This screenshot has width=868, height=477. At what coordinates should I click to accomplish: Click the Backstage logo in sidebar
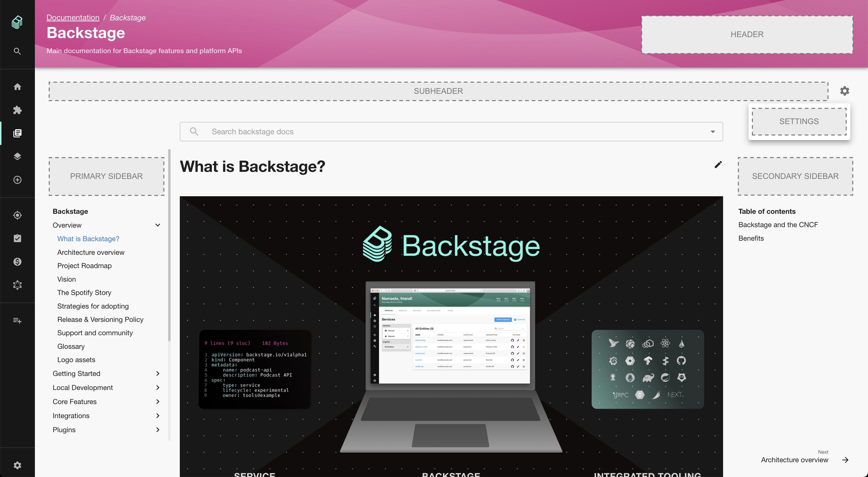pos(17,22)
